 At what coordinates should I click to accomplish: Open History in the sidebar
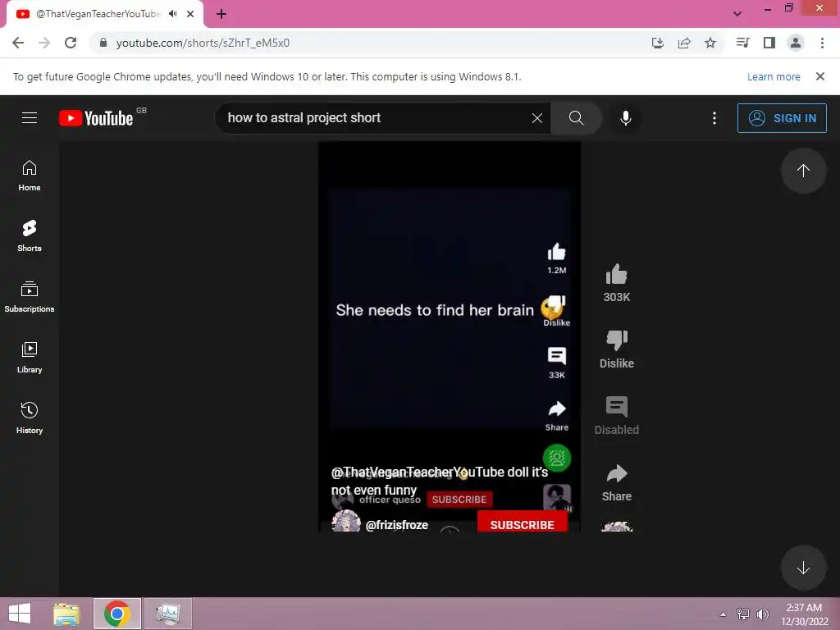pos(30,418)
